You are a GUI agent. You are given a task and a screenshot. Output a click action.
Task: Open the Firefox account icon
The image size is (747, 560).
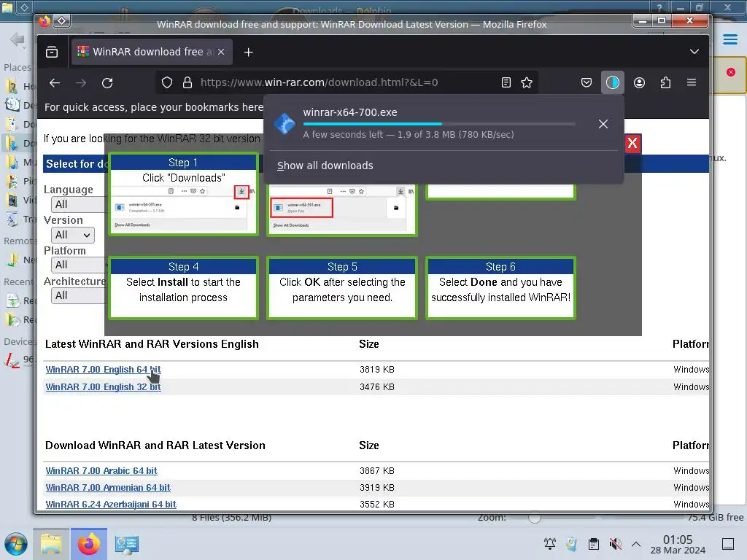639,83
